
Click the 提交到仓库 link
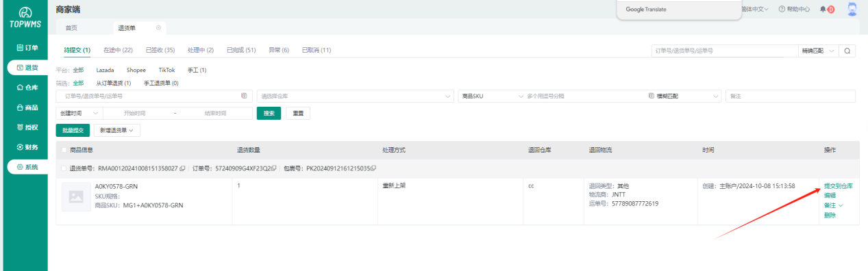[x=839, y=186]
